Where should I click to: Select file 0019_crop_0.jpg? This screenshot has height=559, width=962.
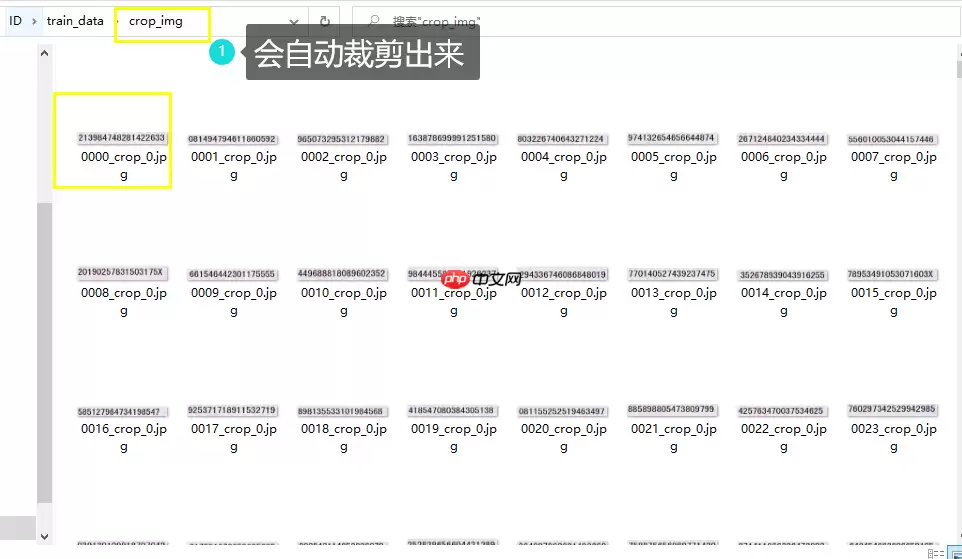[x=453, y=428]
